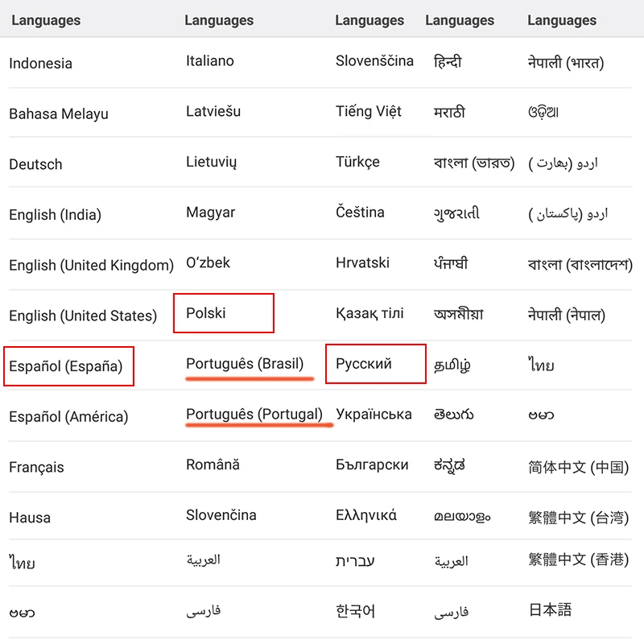Choose 日本語 language option
The width and height of the screenshot is (644, 644).
550,609
